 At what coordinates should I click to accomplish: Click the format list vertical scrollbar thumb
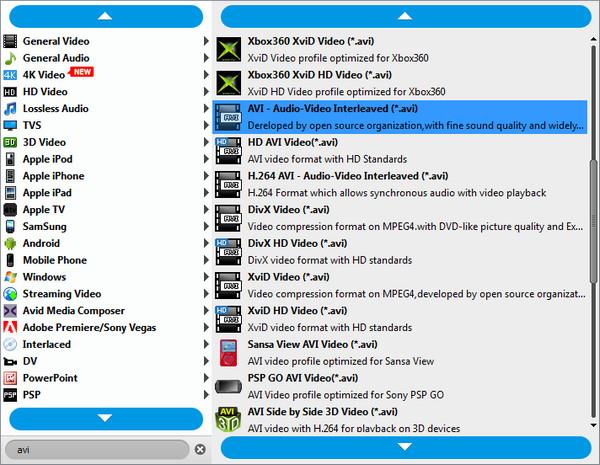pyautogui.click(x=594, y=221)
